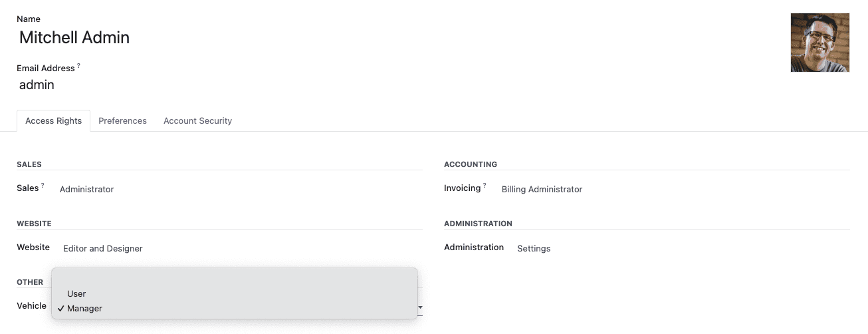Switch to the Preferences tab
Viewport: 868px width, 334px height.
(122, 121)
